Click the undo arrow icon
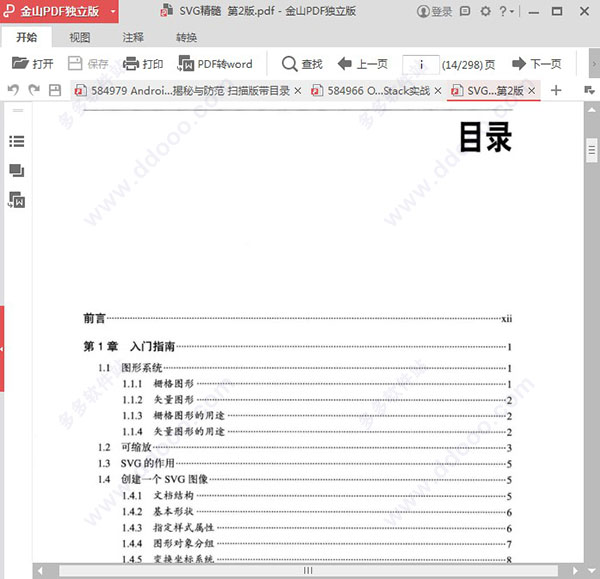This screenshot has width=600, height=579. pyautogui.click(x=13, y=90)
